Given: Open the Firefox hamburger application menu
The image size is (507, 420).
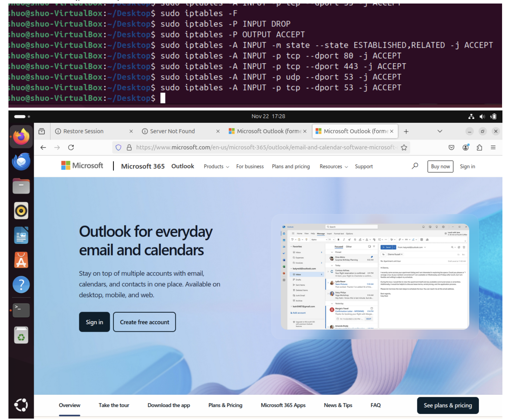Looking at the screenshot, I should pos(493,147).
